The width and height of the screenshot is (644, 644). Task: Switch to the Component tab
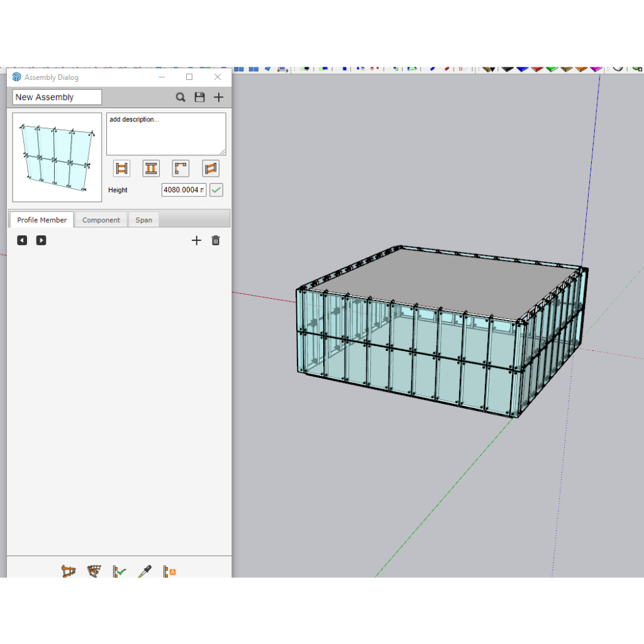101,220
